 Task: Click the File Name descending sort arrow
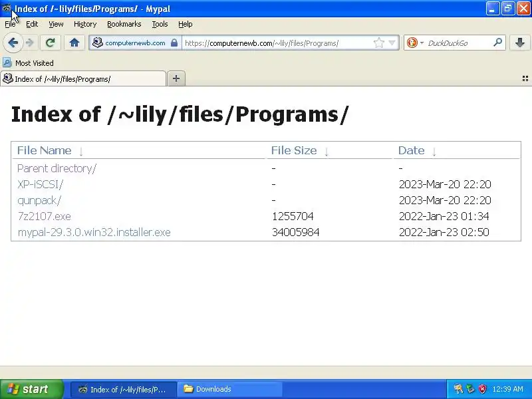80,152
